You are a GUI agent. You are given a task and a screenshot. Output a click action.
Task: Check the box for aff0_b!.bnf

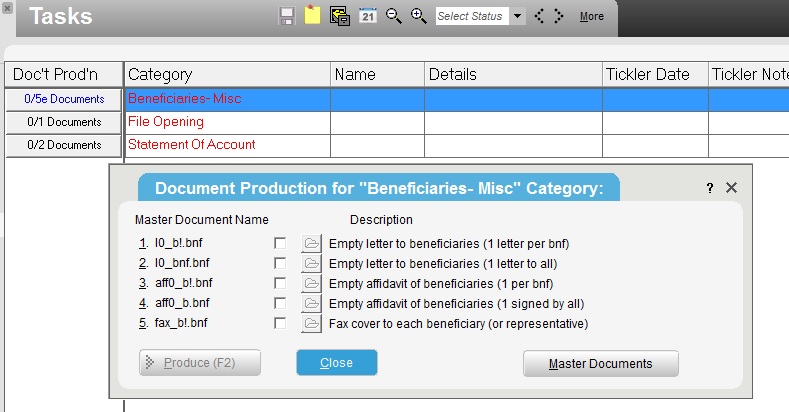tap(280, 284)
